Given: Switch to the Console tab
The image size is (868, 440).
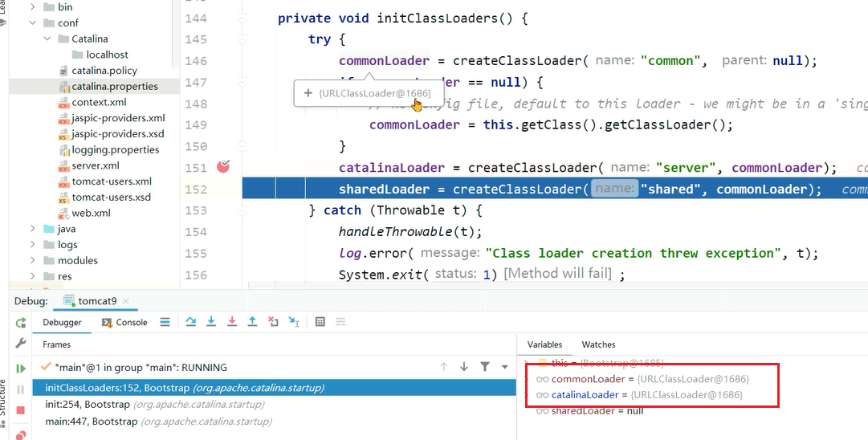Looking at the screenshot, I should [125, 323].
